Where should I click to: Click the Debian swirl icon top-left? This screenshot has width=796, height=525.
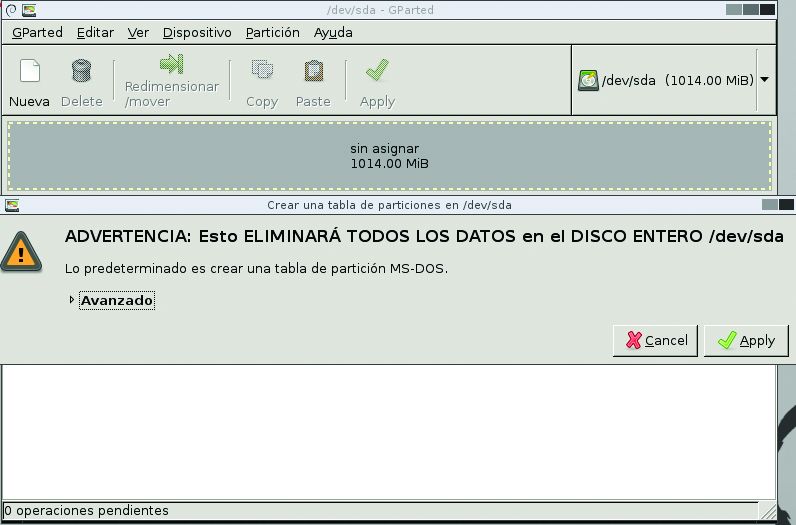(x=11, y=10)
